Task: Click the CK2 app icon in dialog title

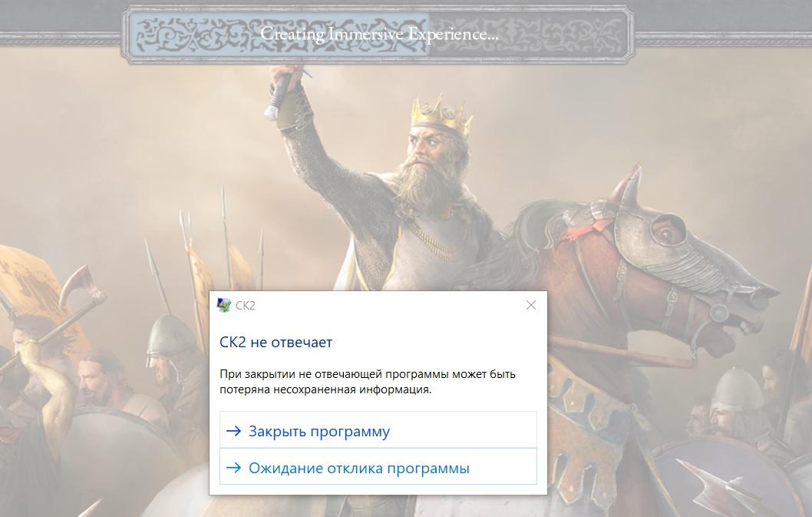Action: coord(223,306)
